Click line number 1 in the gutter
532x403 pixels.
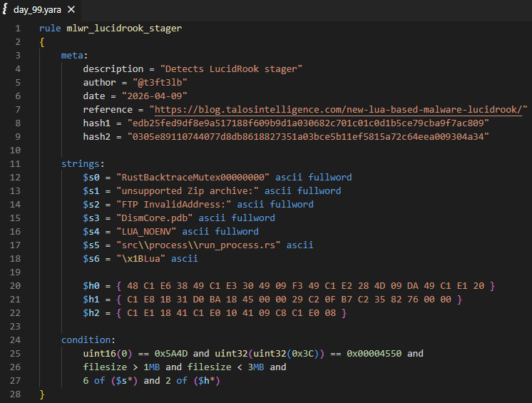18,28
